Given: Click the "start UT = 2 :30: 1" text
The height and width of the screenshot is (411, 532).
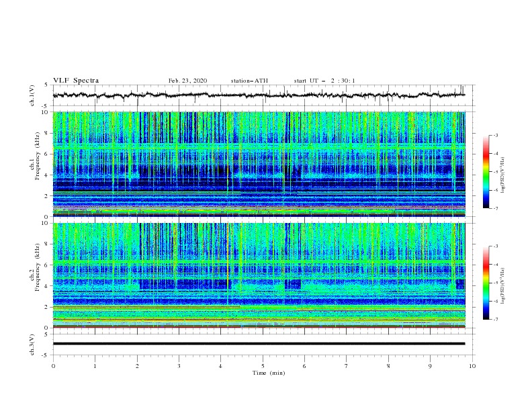Looking at the screenshot, I should tap(324, 81).
